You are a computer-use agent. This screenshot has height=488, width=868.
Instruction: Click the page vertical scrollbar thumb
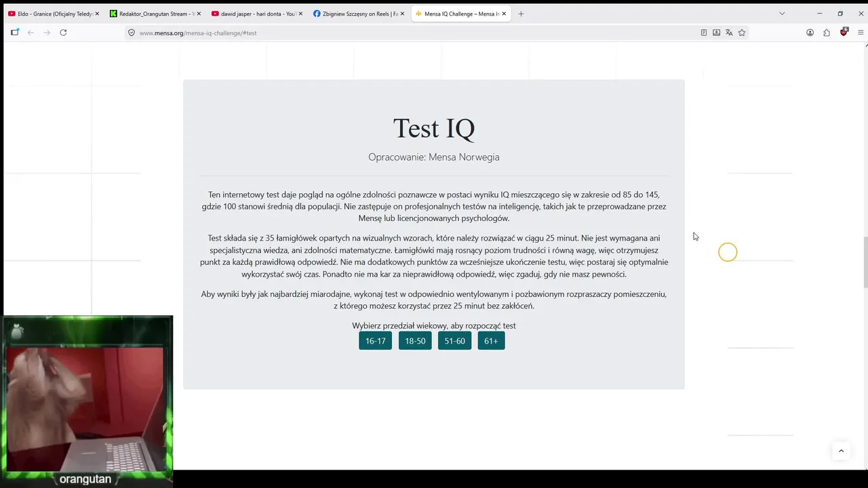[865, 262]
